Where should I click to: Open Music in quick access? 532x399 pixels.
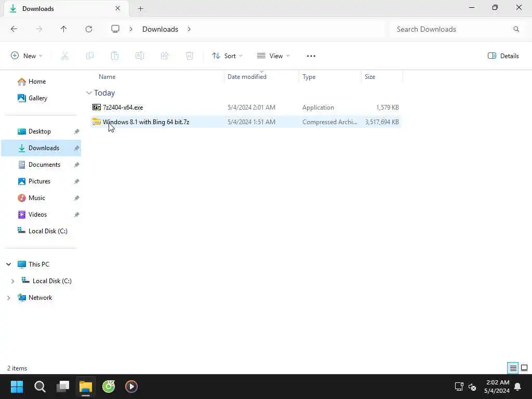click(x=37, y=198)
